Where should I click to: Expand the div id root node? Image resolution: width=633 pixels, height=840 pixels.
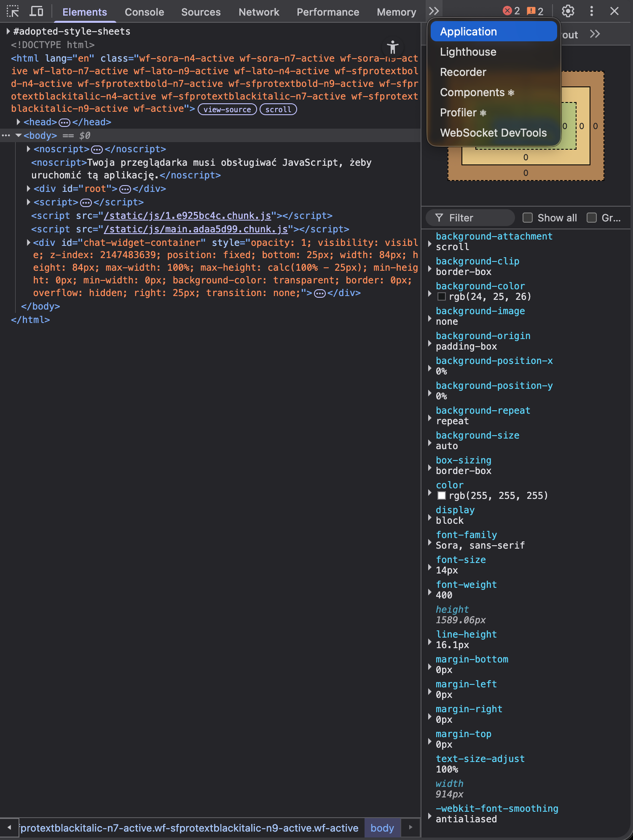(x=28, y=189)
